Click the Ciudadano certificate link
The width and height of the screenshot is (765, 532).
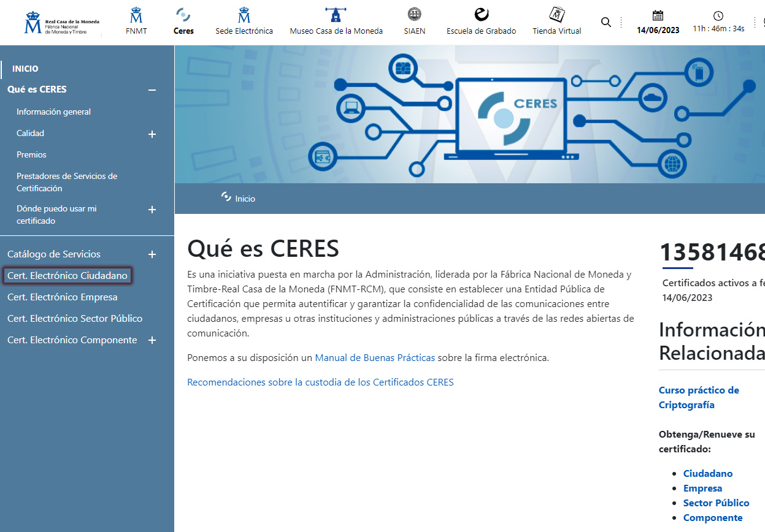pos(708,474)
